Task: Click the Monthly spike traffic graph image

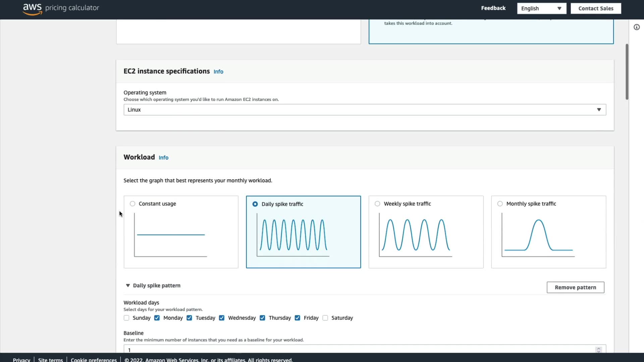Action: point(538,235)
